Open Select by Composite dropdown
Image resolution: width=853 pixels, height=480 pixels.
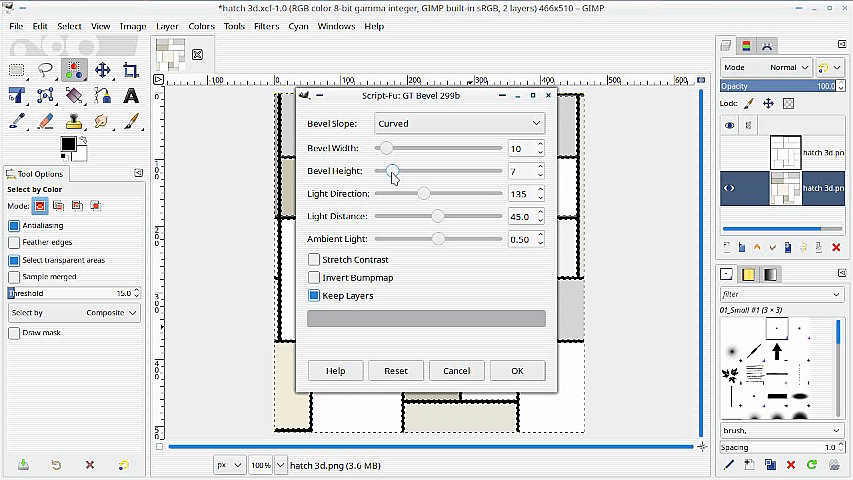75,313
